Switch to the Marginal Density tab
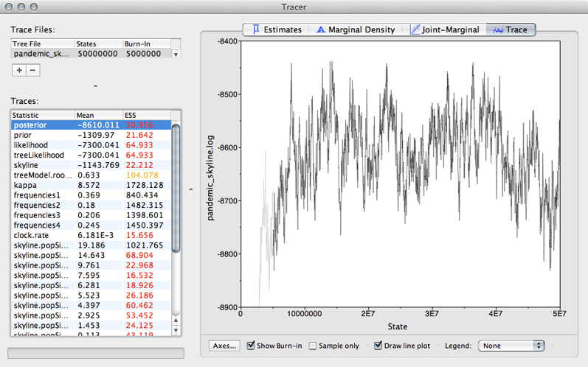The height and width of the screenshot is (367, 588). [356, 29]
